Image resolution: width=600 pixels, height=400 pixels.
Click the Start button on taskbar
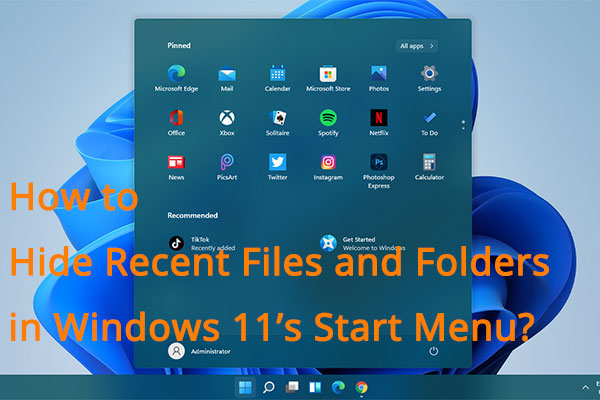245,387
